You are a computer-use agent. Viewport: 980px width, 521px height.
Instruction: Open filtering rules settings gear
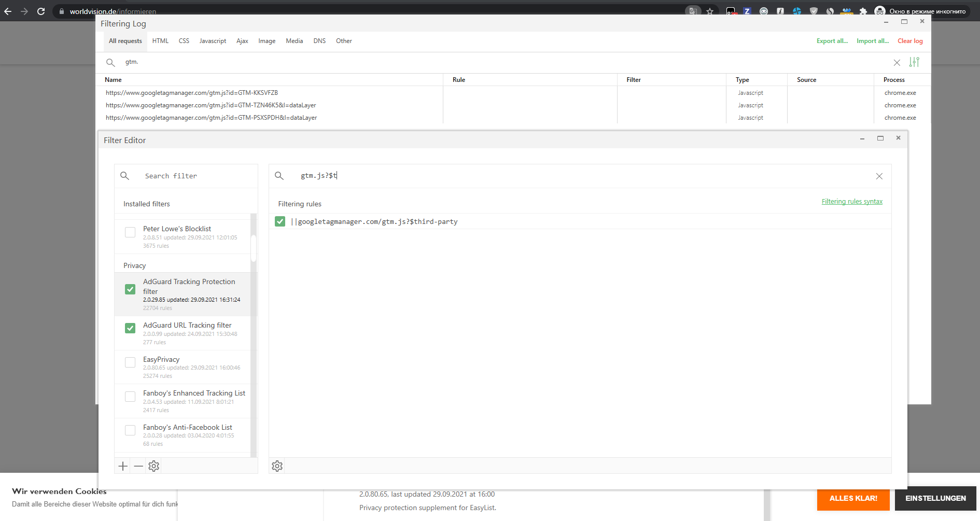click(x=277, y=466)
